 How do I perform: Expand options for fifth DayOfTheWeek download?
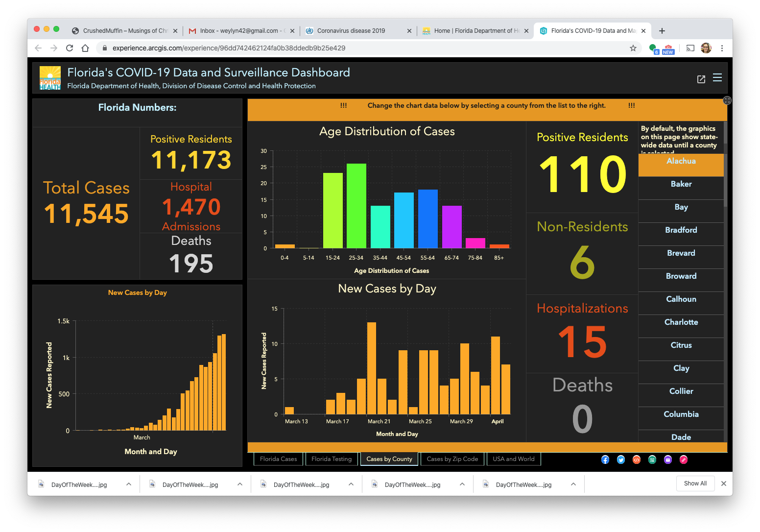point(573,484)
